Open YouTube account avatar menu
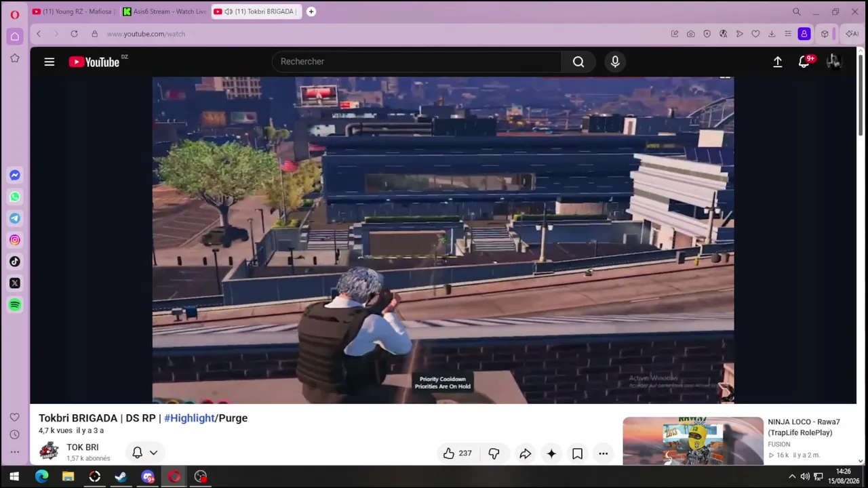Image resolution: width=868 pixels, height=488 pixels. [833, 62]
